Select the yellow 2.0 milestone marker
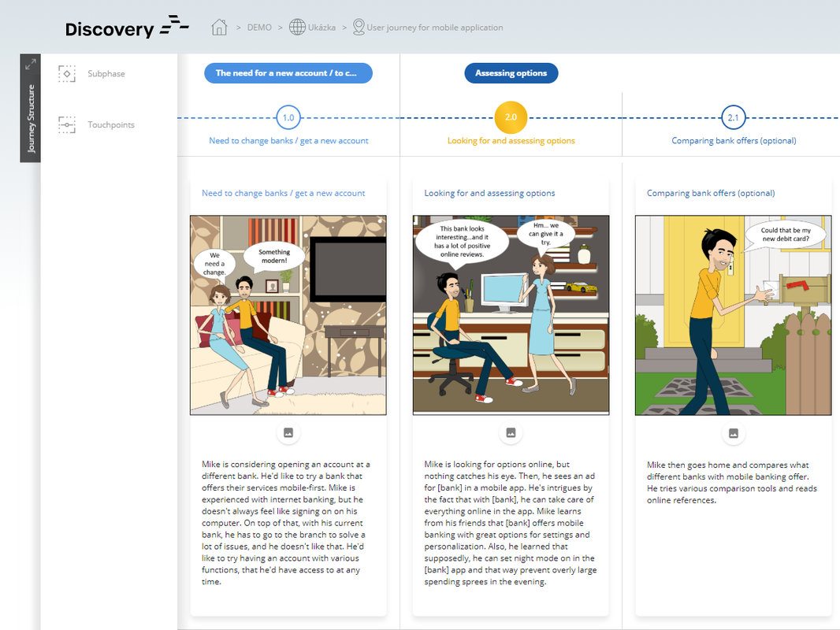 (x=511, y=117)
